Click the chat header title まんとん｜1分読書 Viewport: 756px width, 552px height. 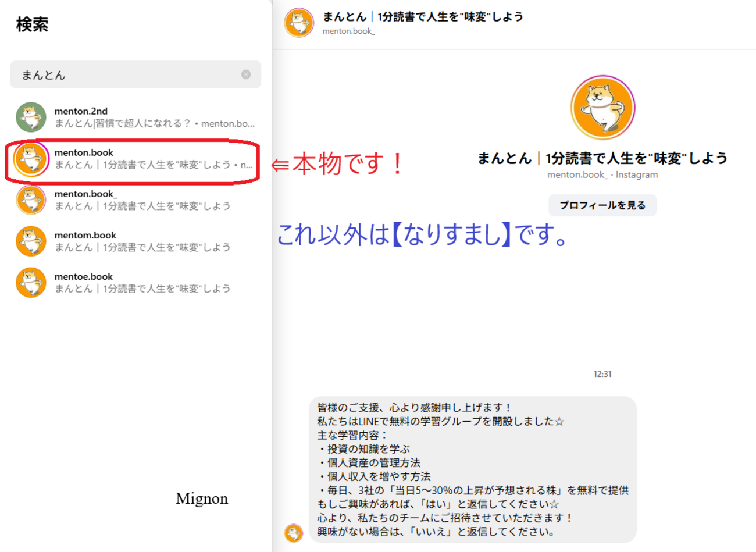(x=423, y=17)
